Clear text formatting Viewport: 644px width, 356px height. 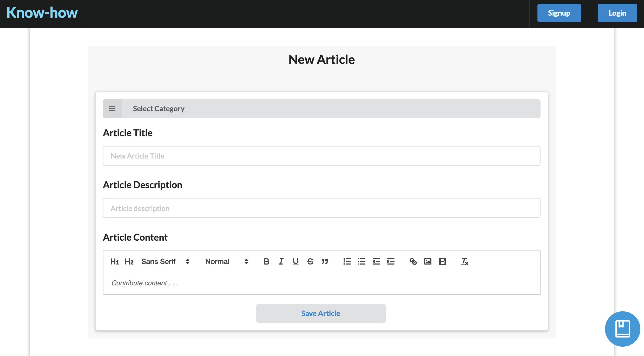click(x=464, y=261)
